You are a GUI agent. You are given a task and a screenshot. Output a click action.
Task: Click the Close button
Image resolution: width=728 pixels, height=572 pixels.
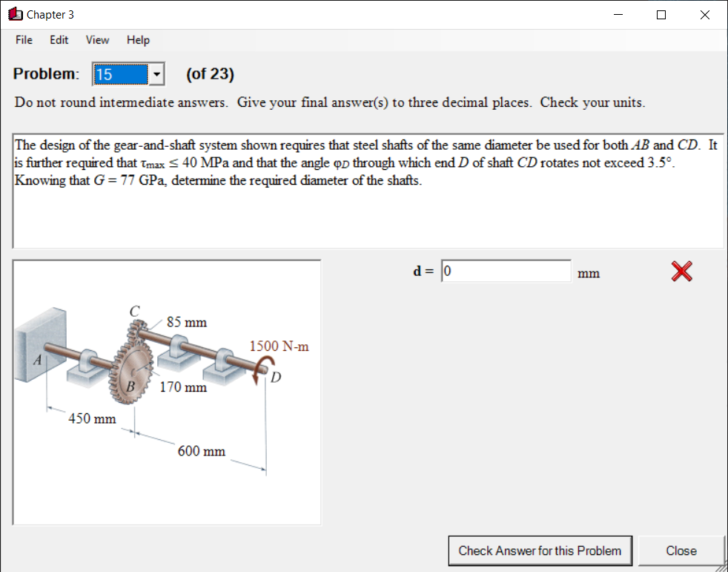681,550
